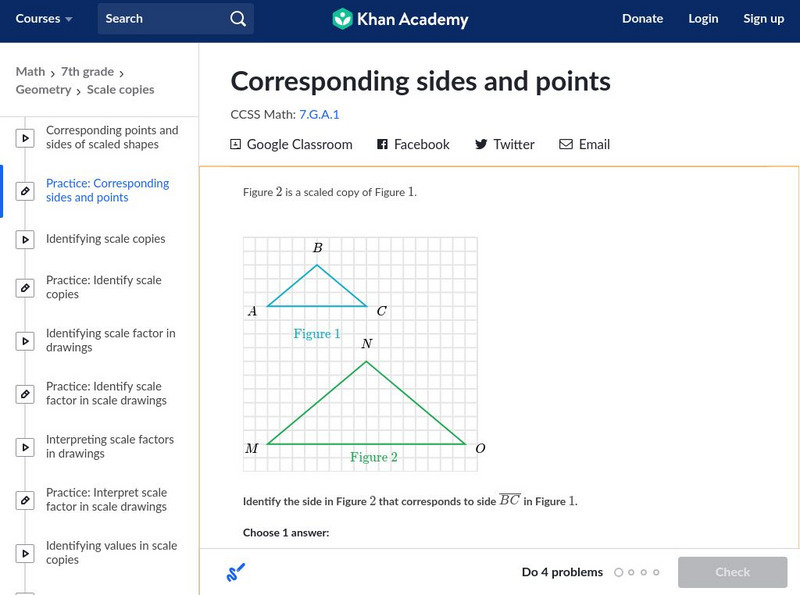800x595 pixels.
Task: Open the Courses dropdown
Action: [44, 19]
